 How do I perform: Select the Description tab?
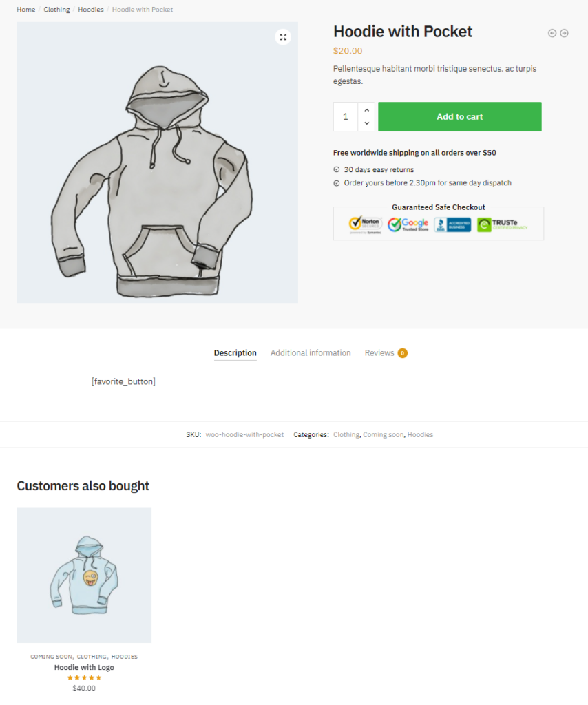coord(235,353)
